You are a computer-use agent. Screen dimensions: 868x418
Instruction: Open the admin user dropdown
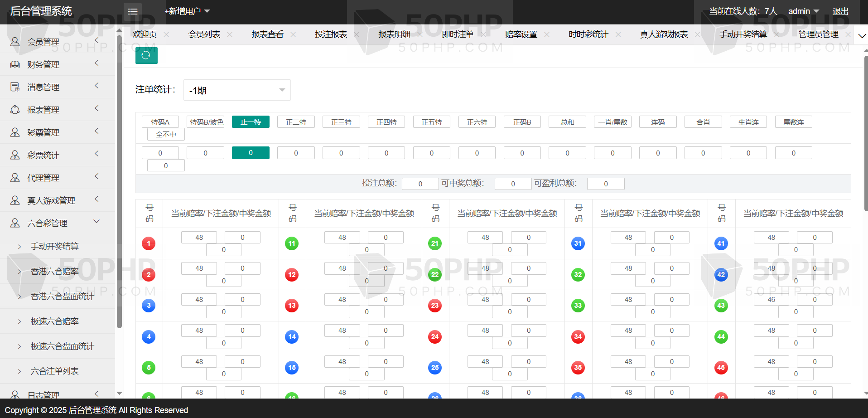[x=803, y=11]
